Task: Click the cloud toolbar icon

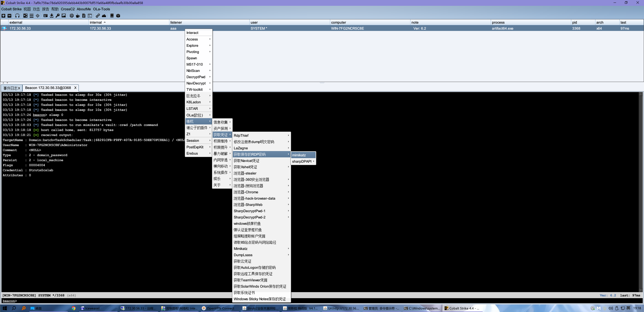Action: 104,16
